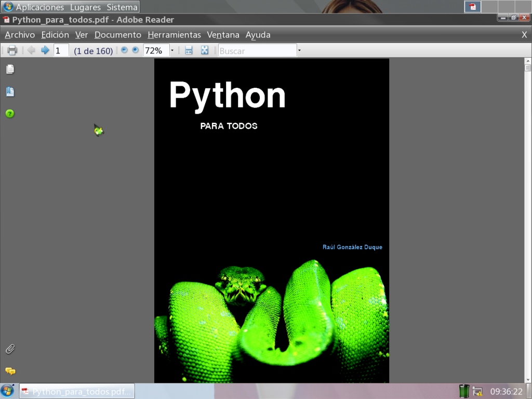Click the logo icon beside Aplicaciones
Image resolution: width=532 pixels, height=399 pixels.
click(8, 7)
